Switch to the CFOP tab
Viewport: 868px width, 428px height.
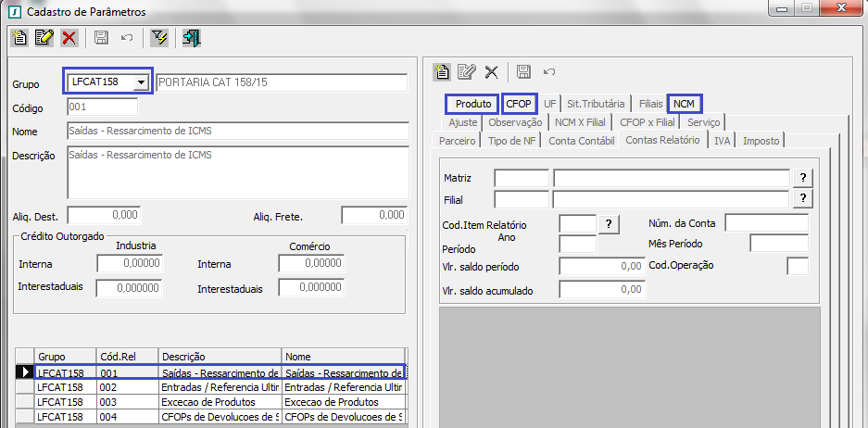pyautogui.click(x=519, y=104)
